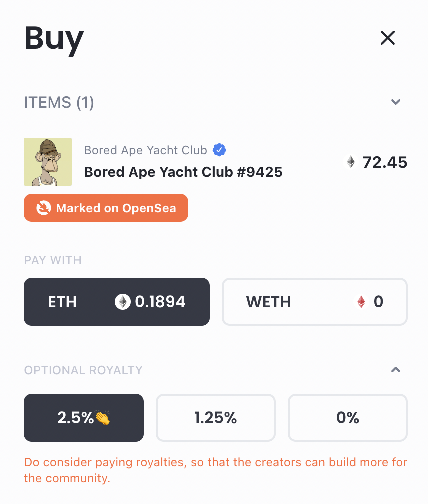428x504 pixels.
Task: Click the red WETH diamond icon
Action: [x=361, y=302]
